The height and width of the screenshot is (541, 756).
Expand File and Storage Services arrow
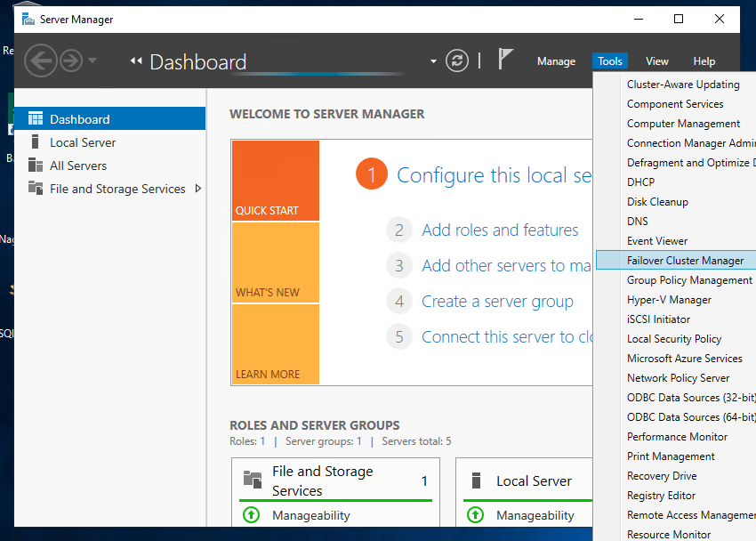point(197,189)
